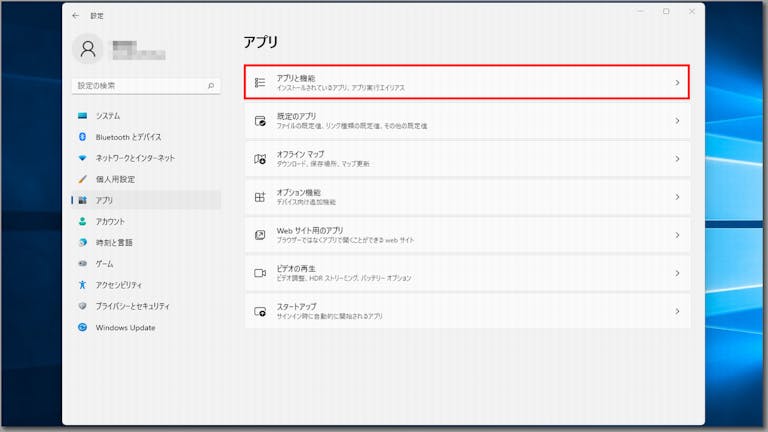Maximize the Settings window
The image size is (768, 432).
(666, 11)
